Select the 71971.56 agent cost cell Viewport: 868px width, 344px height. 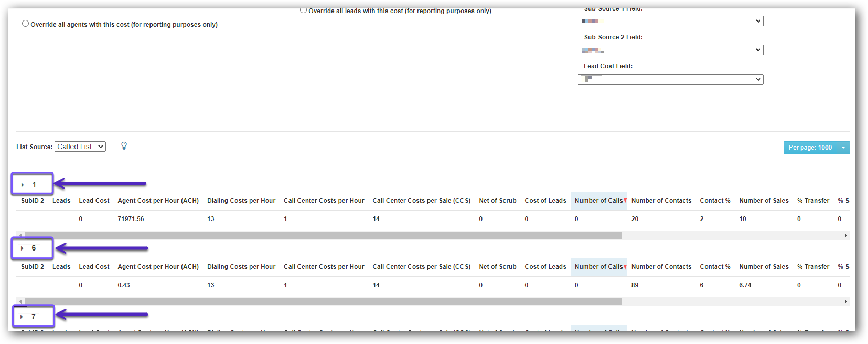click(131, 219)
